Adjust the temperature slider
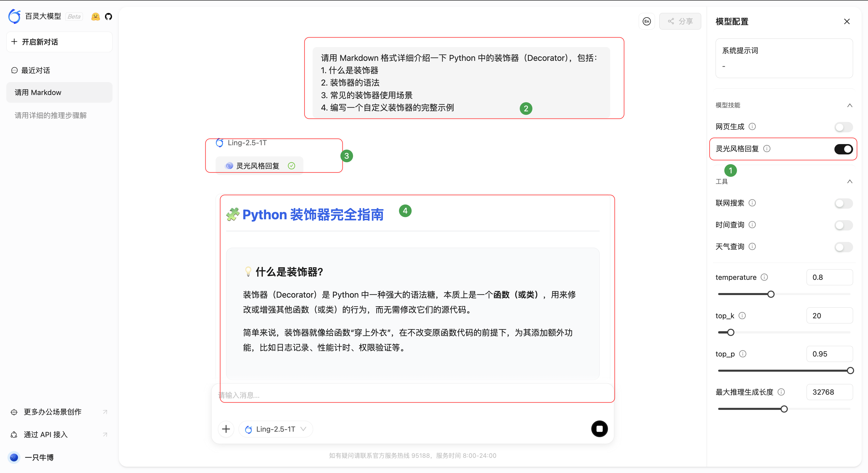The height and width of the screenshot is (473, 868). (x=771, y=294)
